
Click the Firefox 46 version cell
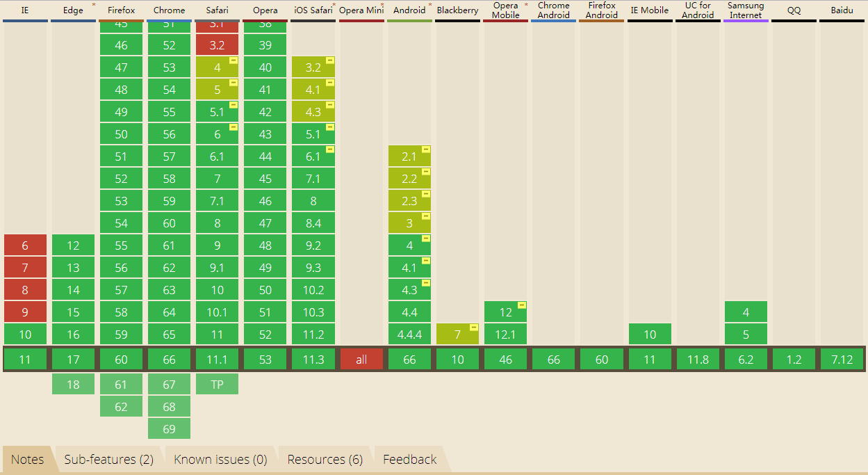[x=122, y=45]
